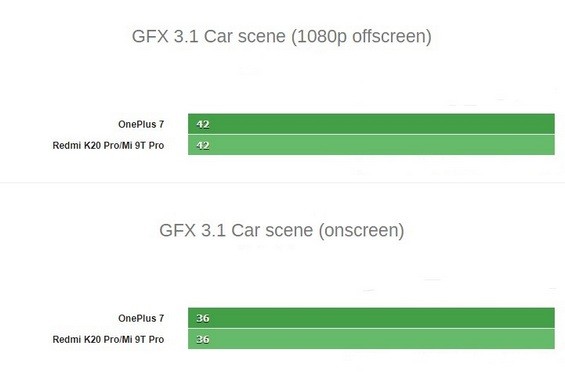
Task: Click dark green OnePlus 7 bar in offscreen chart
Action: coord(371,124)
